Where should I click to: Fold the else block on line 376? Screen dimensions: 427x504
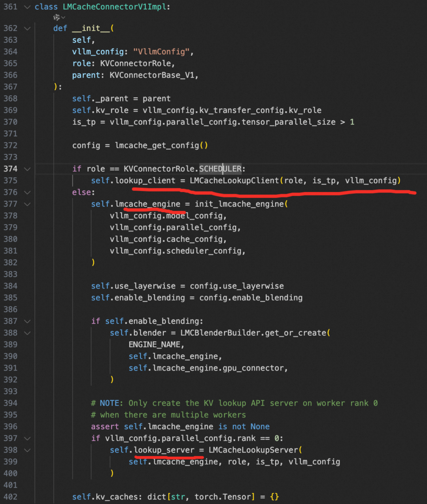[27, 192]
